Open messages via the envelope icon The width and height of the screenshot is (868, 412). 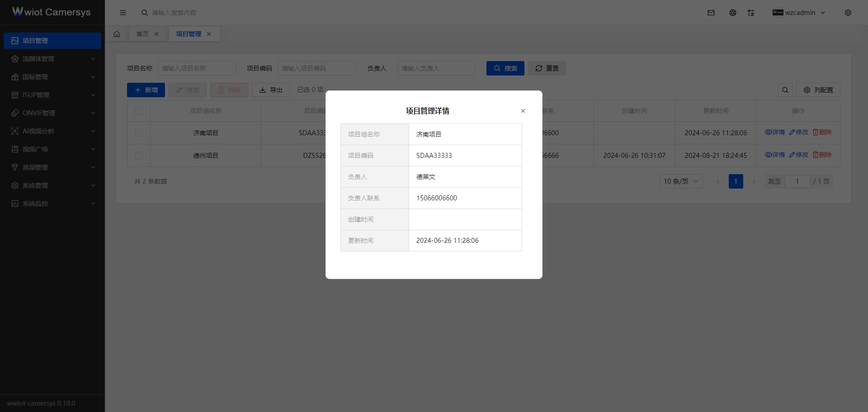[x=711, y=12]
